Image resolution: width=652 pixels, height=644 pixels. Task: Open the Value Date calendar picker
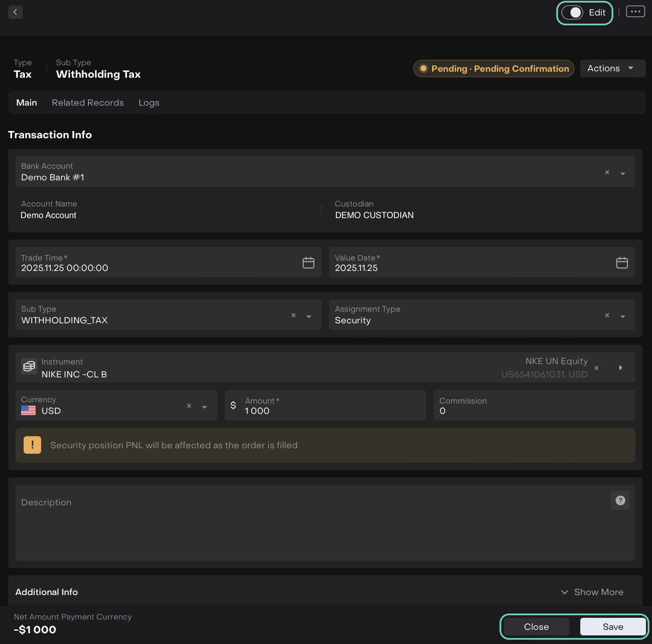tap(622, 263)
